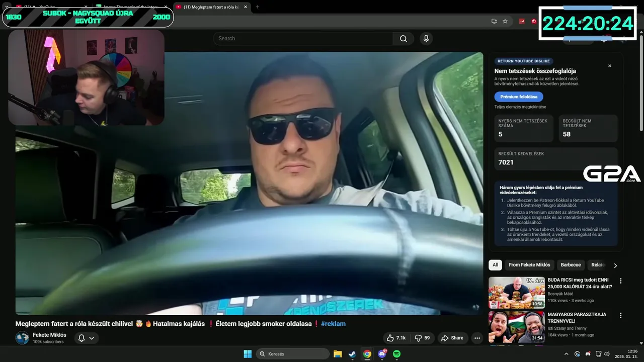Open the MAGYAROS PARASZTKAJA video thumbnail
This screenshot has width=644, height=362.
tap(517, 327)
